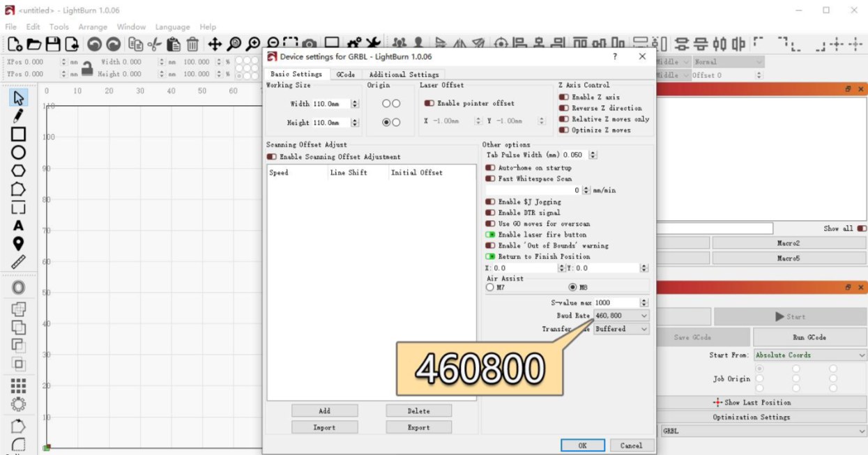Select the Position Laser marker tool
This screenshot has height=455, width=868.
point(18,244)
